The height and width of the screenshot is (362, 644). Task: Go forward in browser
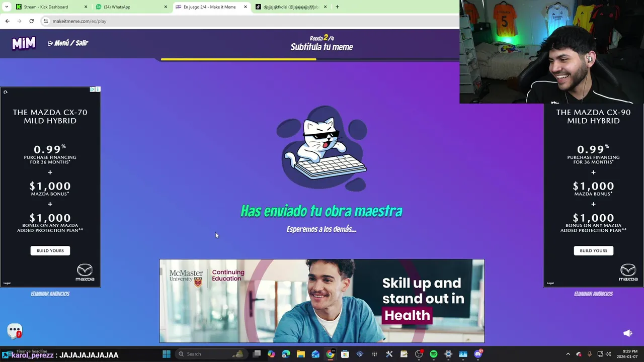point(19,21)
